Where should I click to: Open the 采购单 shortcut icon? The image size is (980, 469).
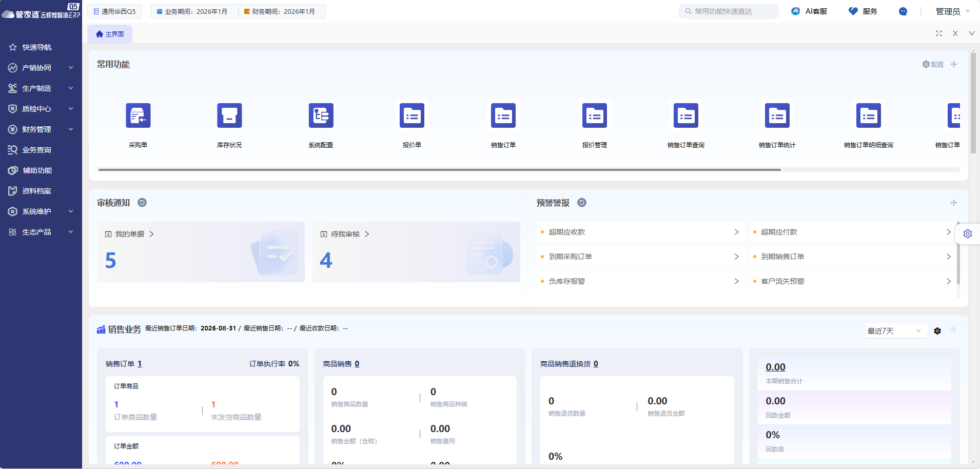(x=138, y=115)
